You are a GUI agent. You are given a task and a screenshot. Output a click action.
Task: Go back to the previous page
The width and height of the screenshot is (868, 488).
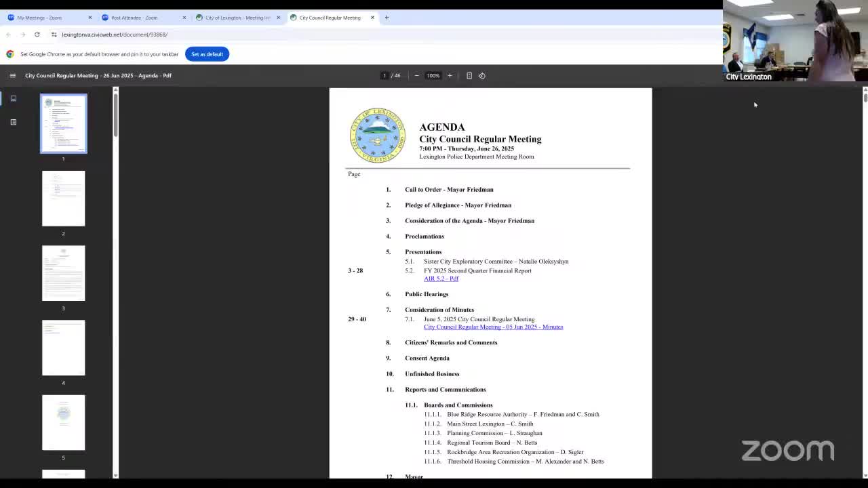[8, 35]
